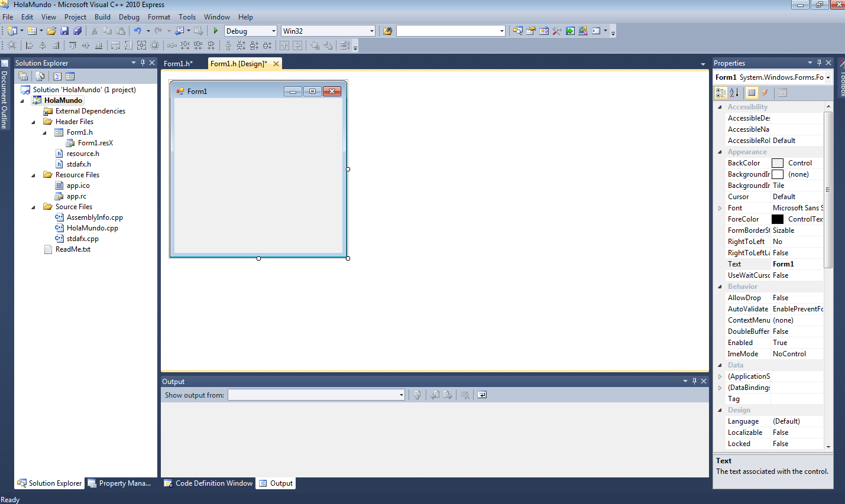Click the Extension Manager toolbar icon
Screen dimensions: 845x504
tap(583, 31)
